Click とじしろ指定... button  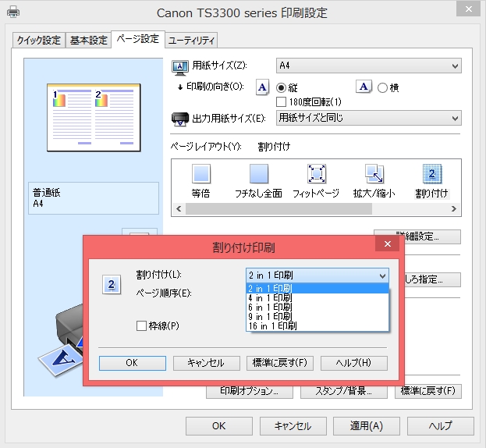[432, 279]
